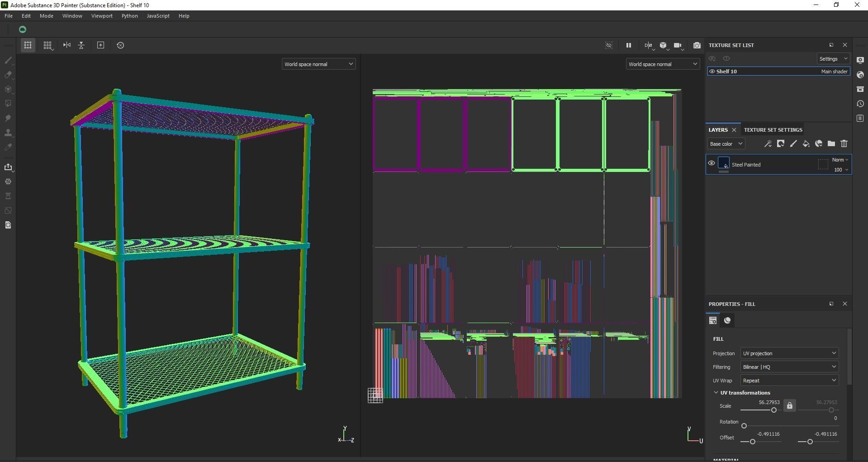Toggle the hidden-eye icon in viewport toolbar
868x462 pixels.
[x=609, y=45]
